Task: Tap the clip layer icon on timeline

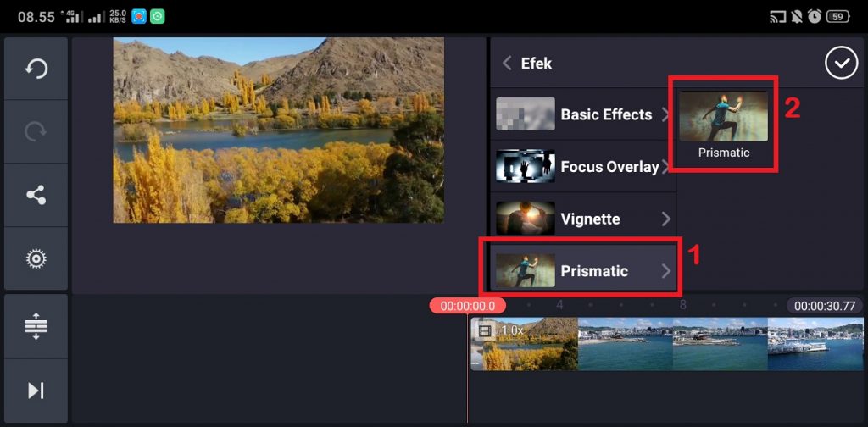Action: coord(484,330)
